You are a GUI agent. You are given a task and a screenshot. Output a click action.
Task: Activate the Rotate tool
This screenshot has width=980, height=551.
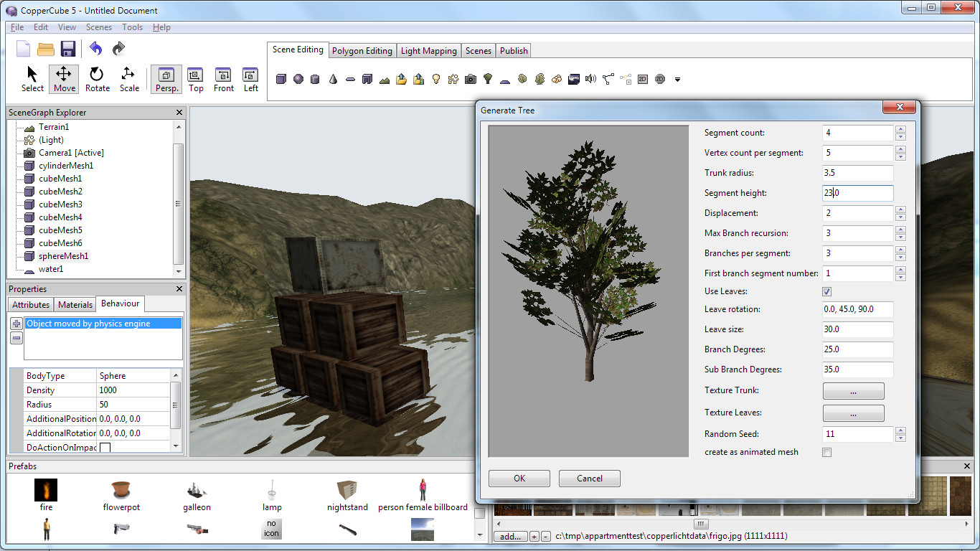[x=97, y=79]
